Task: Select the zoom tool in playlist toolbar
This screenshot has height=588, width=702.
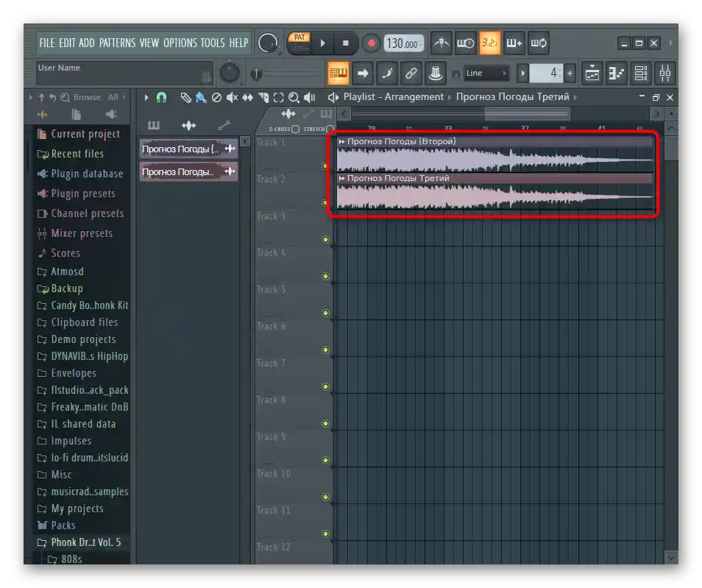Action: 294,97
